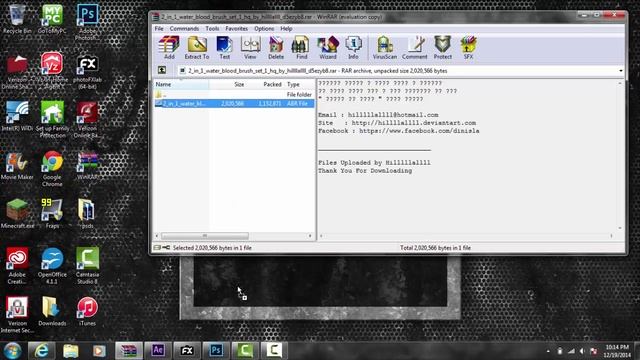Click the file list scroll left arrow

tap(157, 236)
